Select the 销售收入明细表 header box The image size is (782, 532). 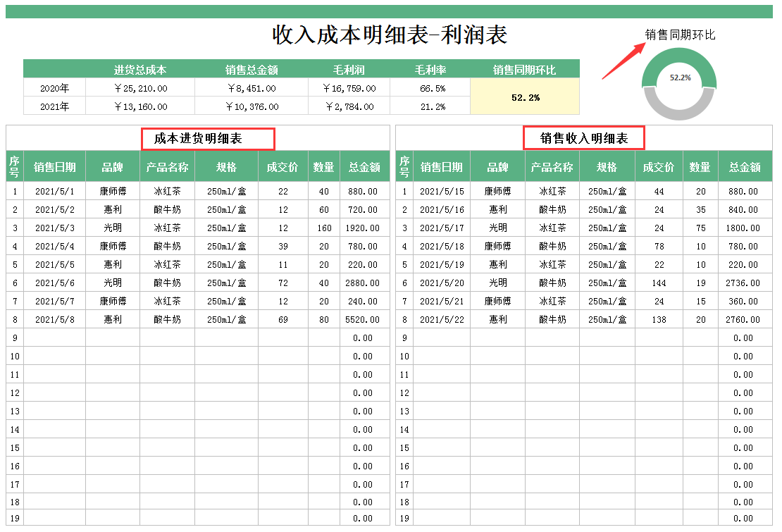tap(584, 138)
